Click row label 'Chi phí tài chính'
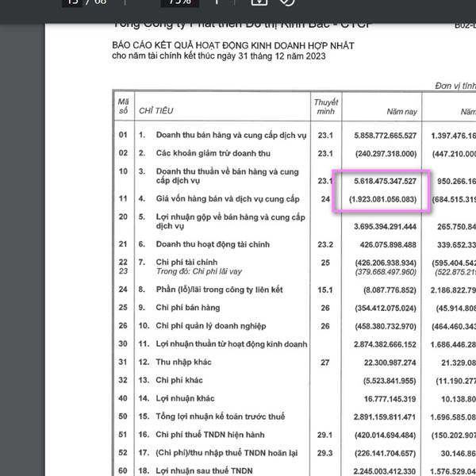Screen dimensions: 476x476 tap(186, 263)
